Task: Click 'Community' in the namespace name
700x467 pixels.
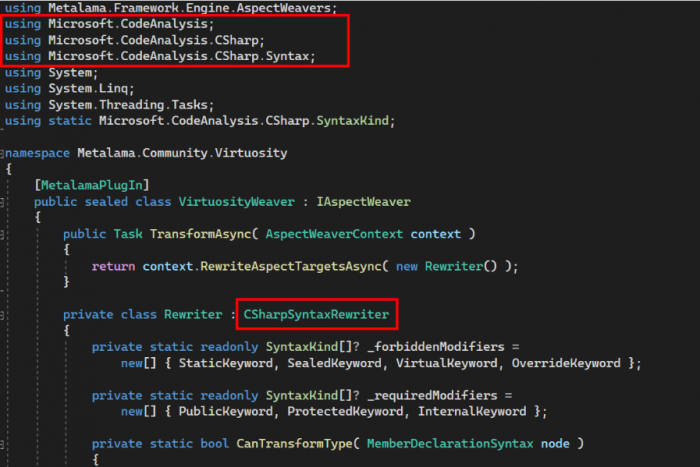Action: (x=175, y=153)
